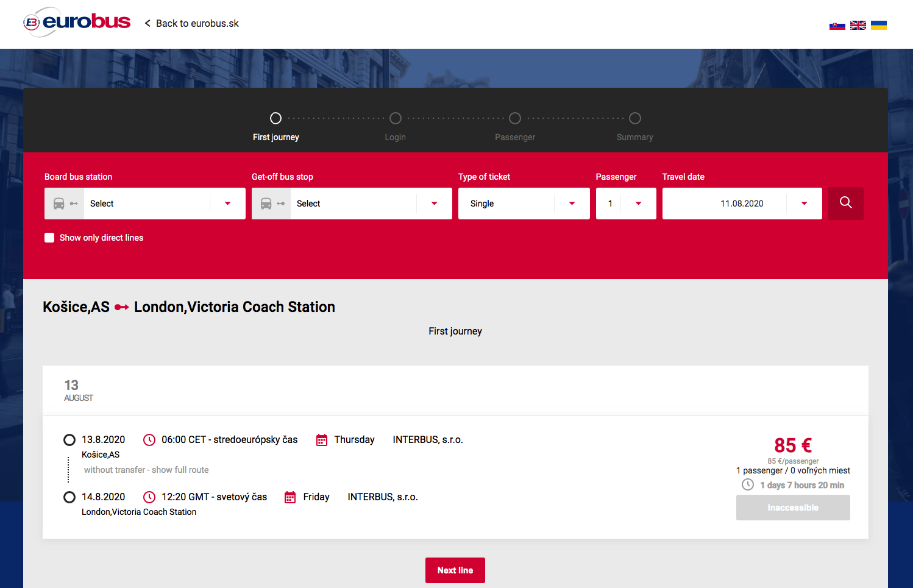Click the magnifier search button

pos(846,203)
